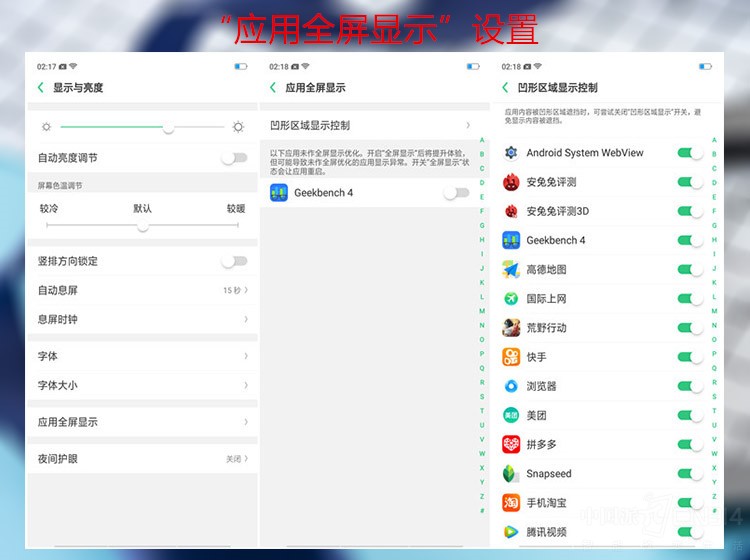Open 字体大小 settings item
Image resolution: width=750 pixels, height=560 pixels.
tap(141, 385)
